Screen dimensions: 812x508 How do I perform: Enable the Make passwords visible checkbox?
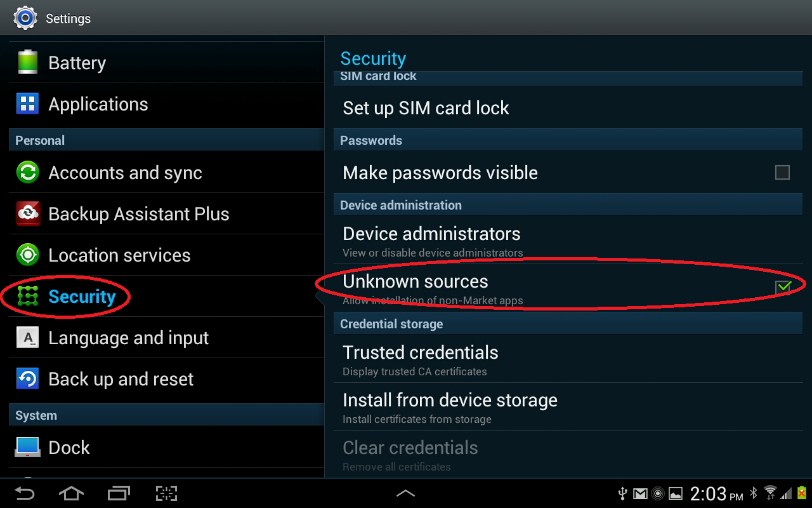(782, 173)
